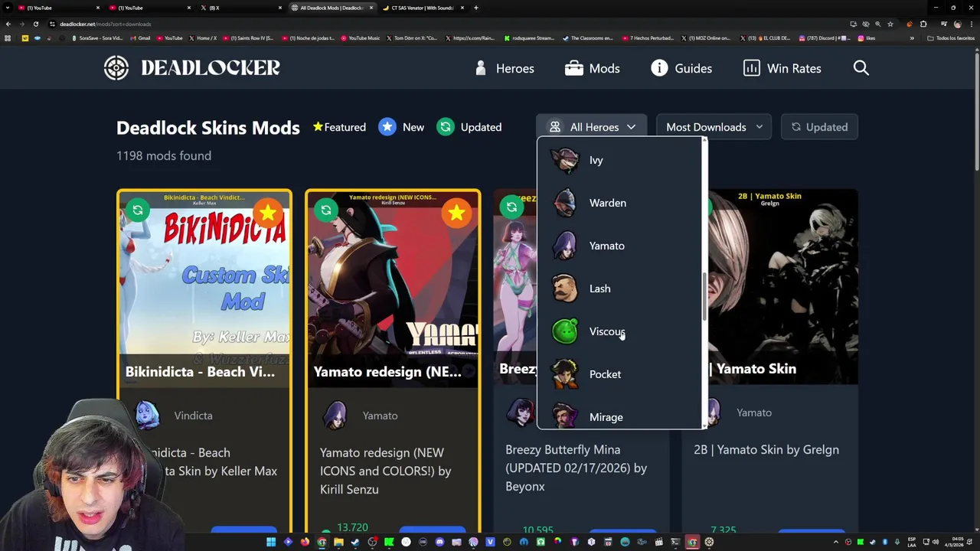This screenshot has width=980, height=551.
Task: Select Pocket in the hero list
Action: coord(619,374)
